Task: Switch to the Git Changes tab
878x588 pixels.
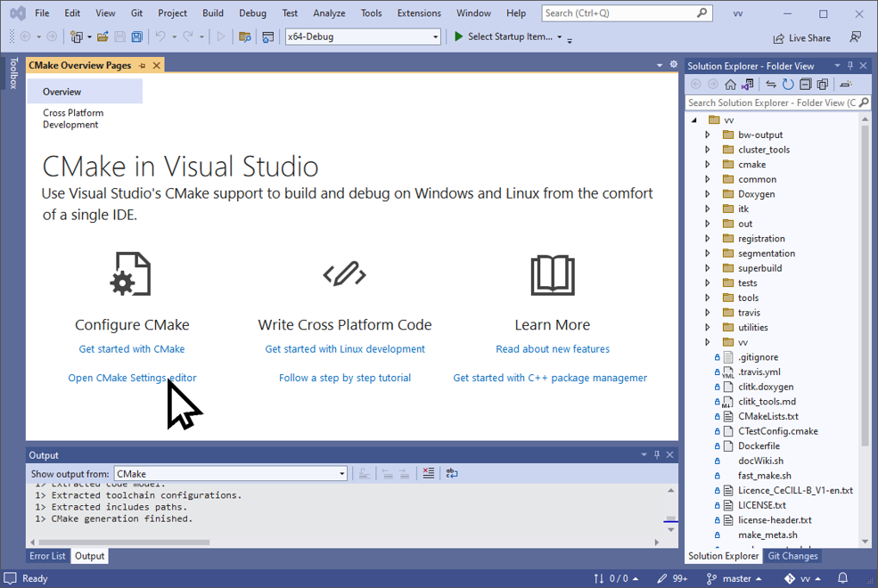Action: [793, 556]
